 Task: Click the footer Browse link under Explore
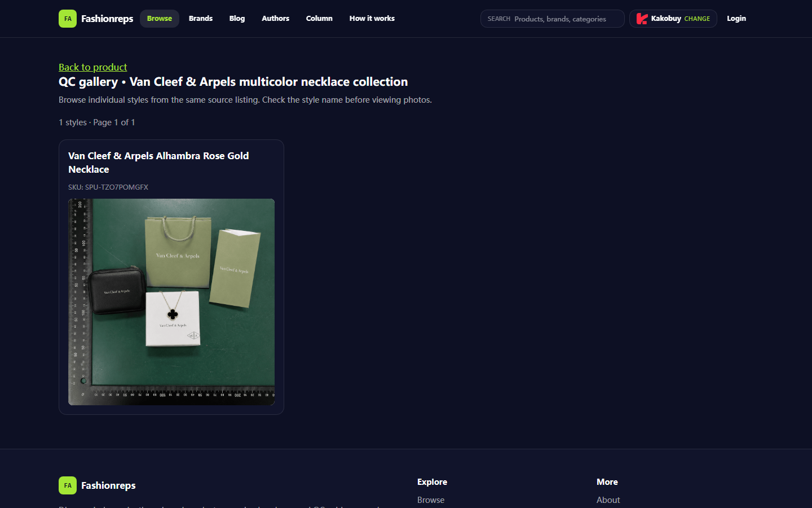(x=431, y=500)
